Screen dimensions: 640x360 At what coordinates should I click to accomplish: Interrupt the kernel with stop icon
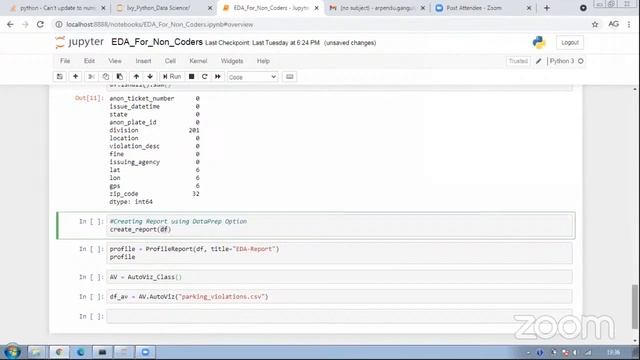point(191,77)
